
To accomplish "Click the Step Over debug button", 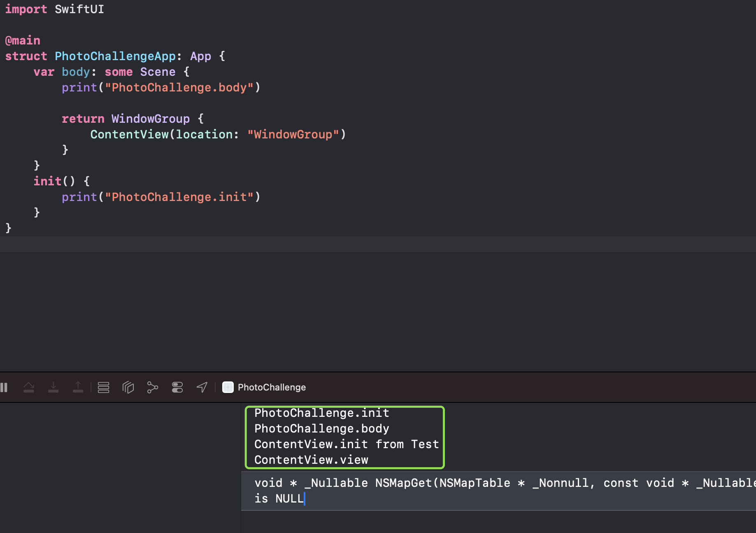I will (29, 387).
